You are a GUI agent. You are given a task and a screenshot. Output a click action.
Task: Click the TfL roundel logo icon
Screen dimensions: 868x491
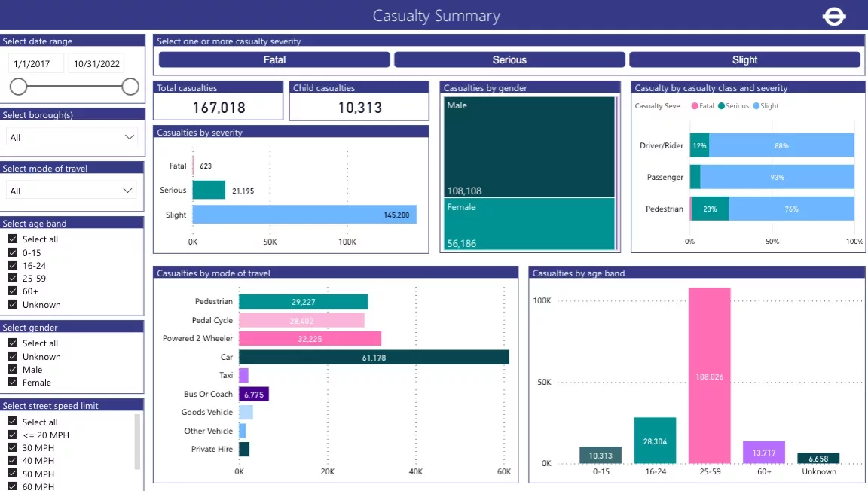tap(834, 16)
